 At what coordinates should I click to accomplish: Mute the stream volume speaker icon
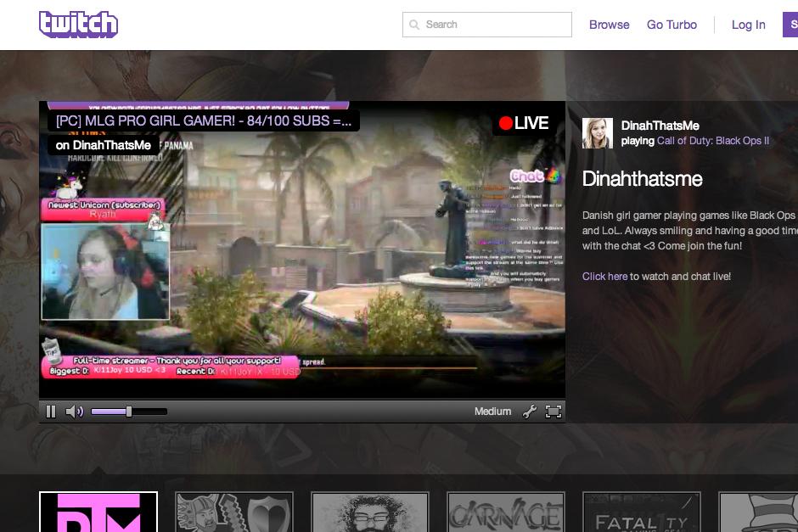[x=73, y=411]
